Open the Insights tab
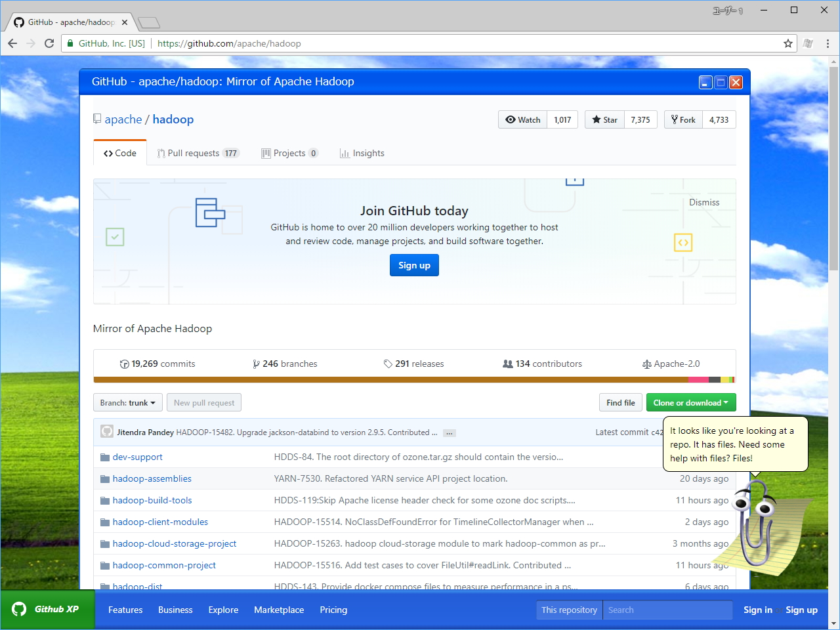840x630 pixels. click(362, 153)
